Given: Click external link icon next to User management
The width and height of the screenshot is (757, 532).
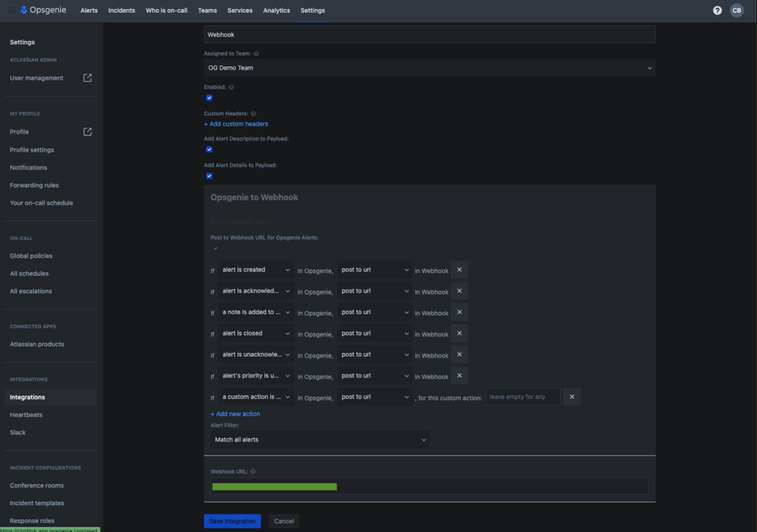Looking at the screenshot, I should (87, 78).
